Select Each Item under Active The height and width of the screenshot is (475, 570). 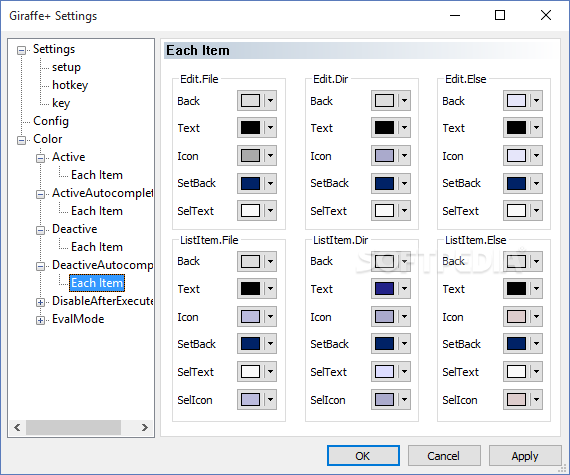97,175
